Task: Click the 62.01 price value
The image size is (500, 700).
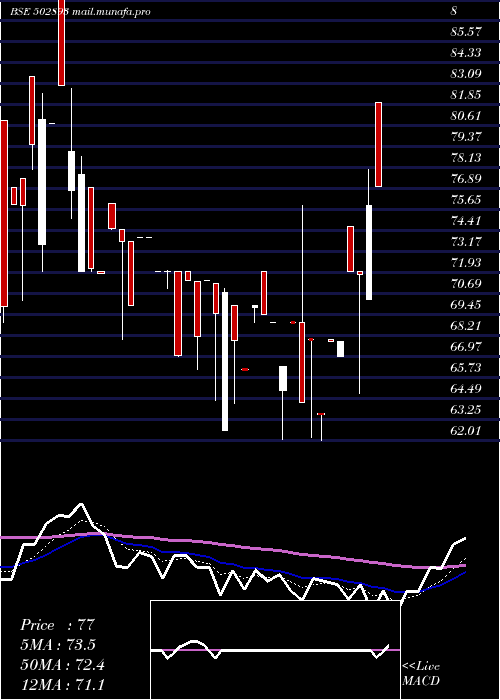Action: (466, 430)
